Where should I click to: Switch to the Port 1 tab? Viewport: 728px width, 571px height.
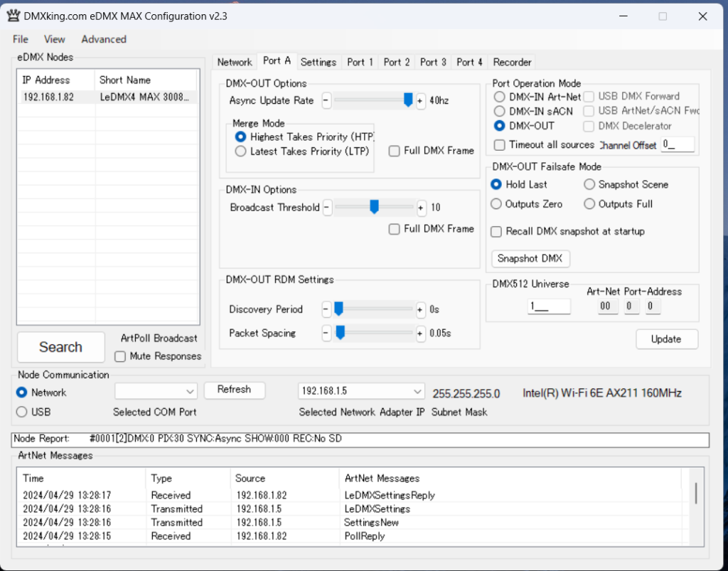[x=360, y=62]
